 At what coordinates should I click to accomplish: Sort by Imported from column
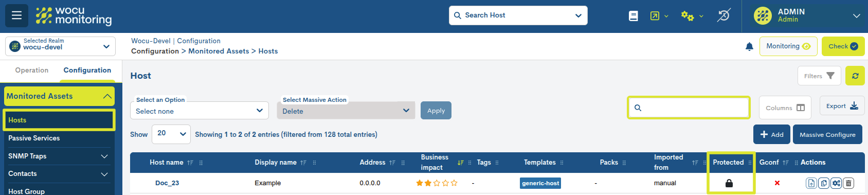[x=695, y=163]
